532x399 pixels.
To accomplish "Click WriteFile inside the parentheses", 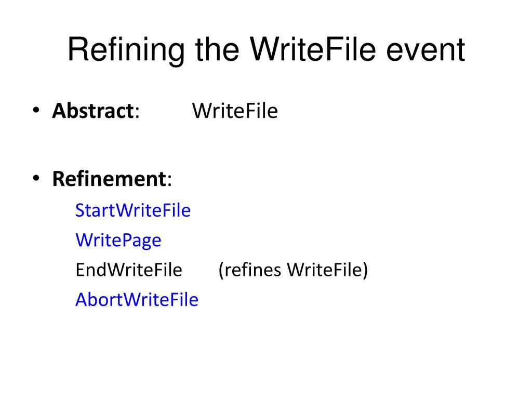I will (x=325, y=270).
